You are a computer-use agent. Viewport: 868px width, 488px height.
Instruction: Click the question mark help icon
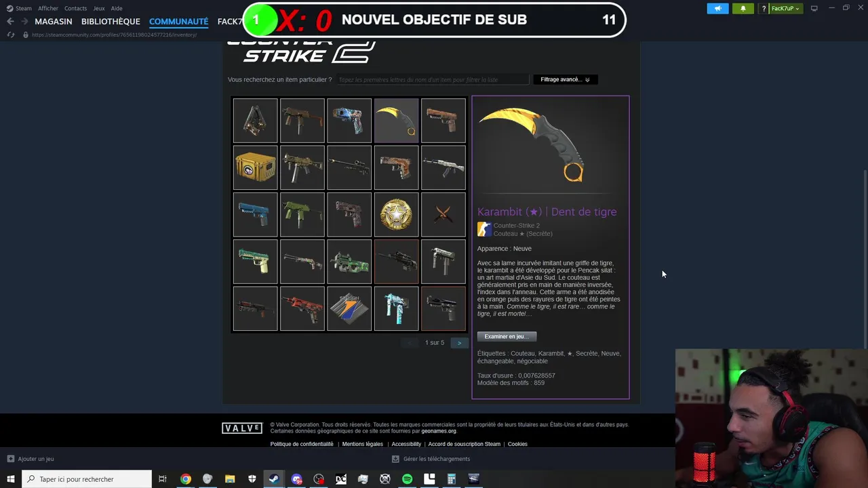coord(764,8)
